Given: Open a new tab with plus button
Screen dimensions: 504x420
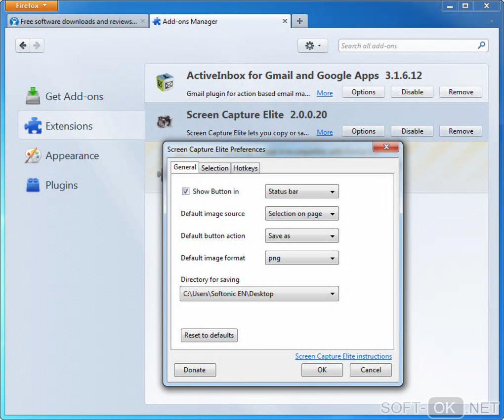Looking at the screenshot, I should (x=299, y=21).
